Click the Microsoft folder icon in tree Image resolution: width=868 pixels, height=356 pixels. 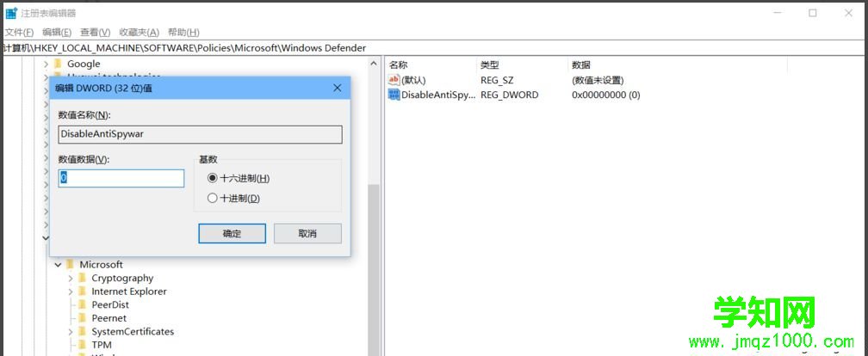click(70, 264)
